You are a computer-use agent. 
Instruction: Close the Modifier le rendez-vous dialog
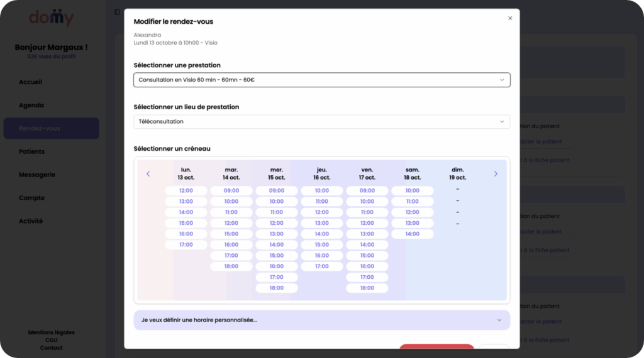pyautogui.click(x=509, y=18)
